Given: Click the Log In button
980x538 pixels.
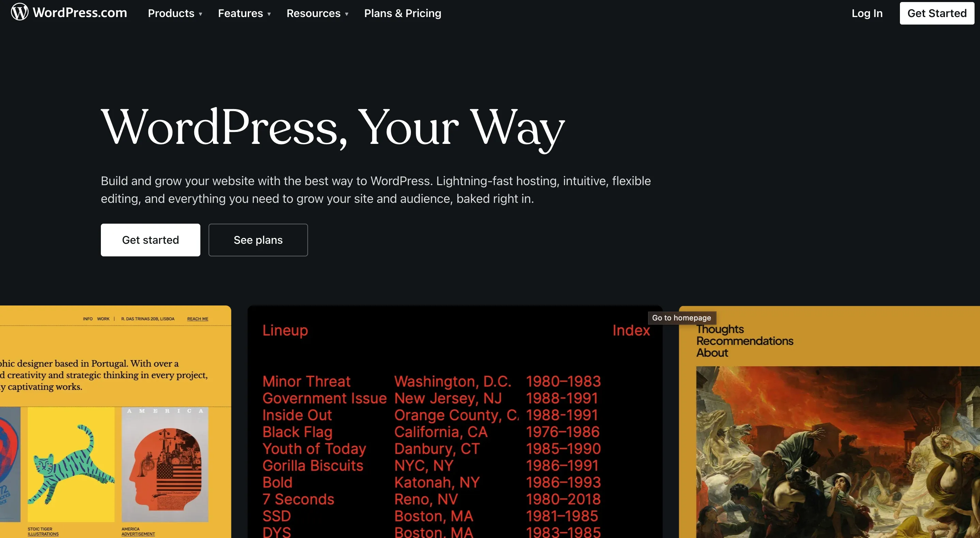Looking at the screenshot, I should click(x=868, y=13).
